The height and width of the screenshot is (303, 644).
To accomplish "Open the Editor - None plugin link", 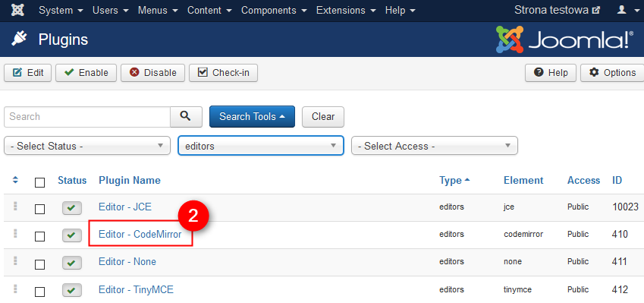I will coord(127,261).
